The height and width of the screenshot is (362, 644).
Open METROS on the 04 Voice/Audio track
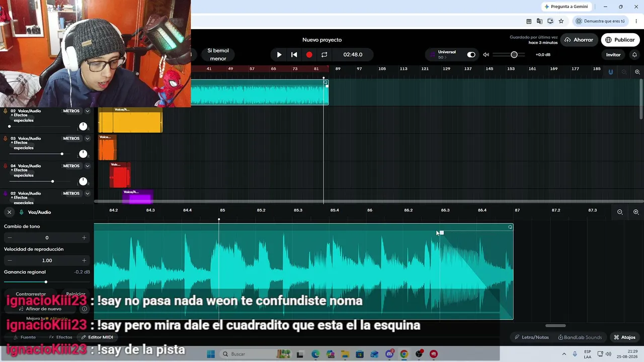click(71, 166)
